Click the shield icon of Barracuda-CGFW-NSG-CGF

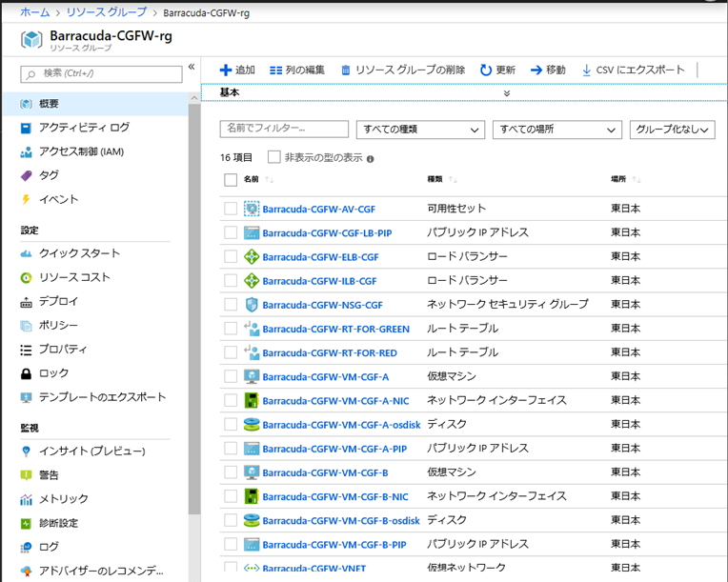pyautogui.click(x=252, y=305)
